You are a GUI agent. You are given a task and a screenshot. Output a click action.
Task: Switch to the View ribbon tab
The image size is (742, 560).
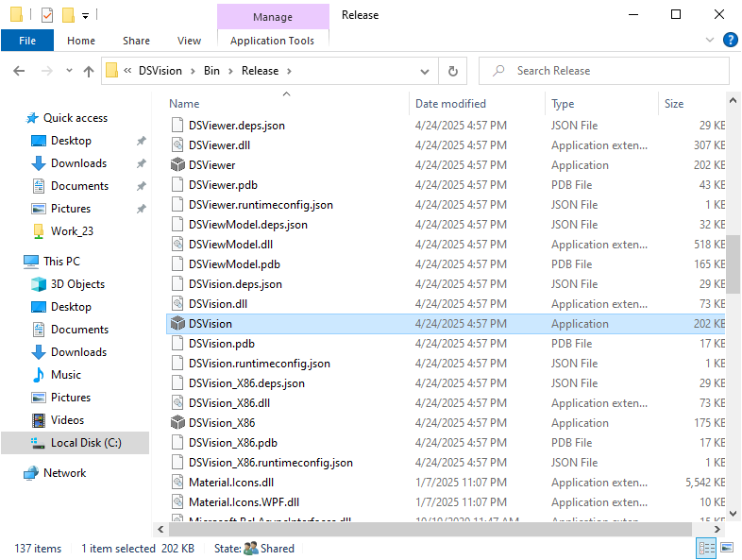click(x=190, y=41)
